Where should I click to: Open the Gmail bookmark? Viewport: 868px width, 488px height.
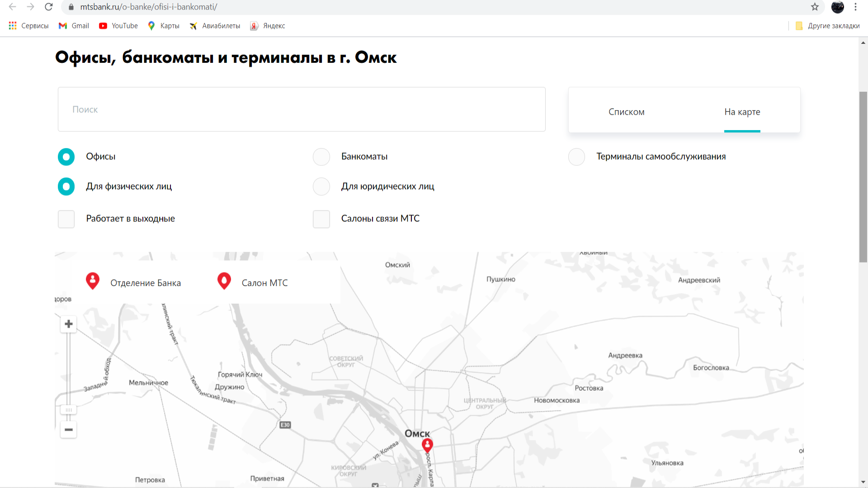coord(74,26)
